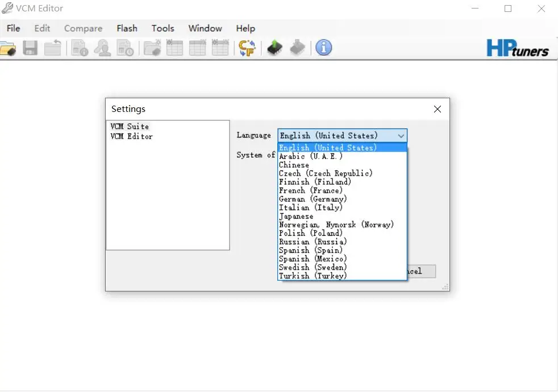Click the C/F unit conversion icon
Image resolution: width=558 pixels, height=392 pixels.
[247, 48]
